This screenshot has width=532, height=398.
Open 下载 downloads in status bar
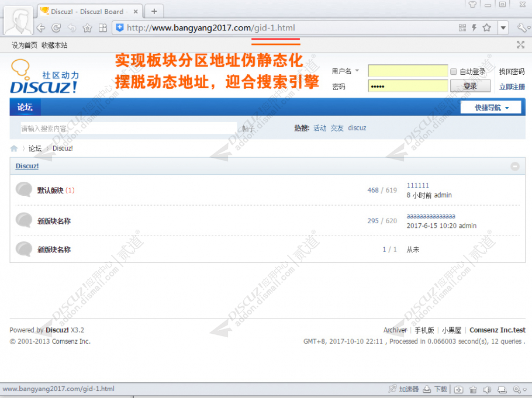(436, 389)
